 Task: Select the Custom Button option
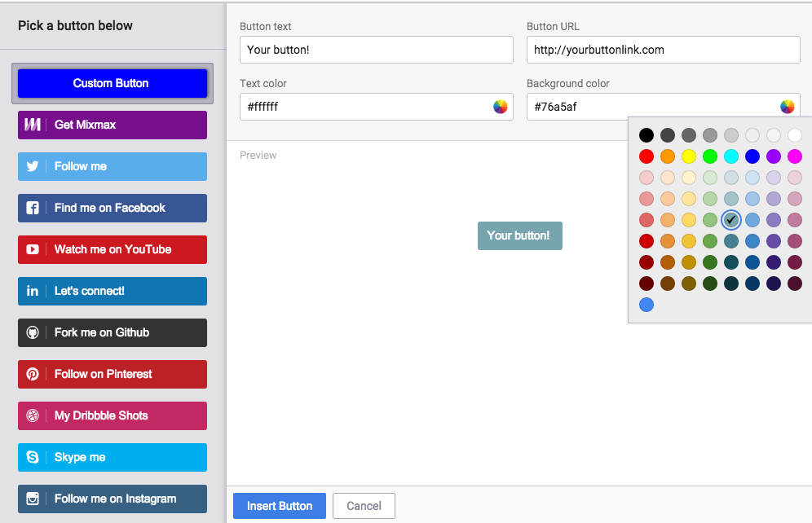pyautogui.click(x=113, y=83)
